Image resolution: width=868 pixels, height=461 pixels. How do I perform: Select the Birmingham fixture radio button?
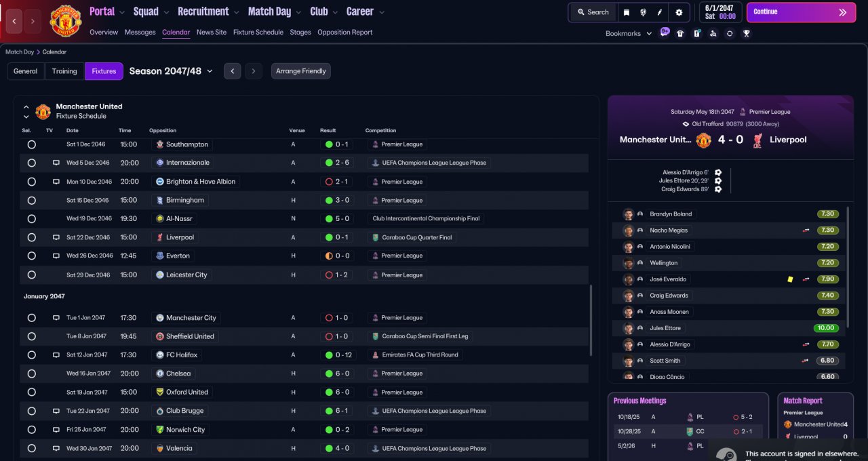31,201
